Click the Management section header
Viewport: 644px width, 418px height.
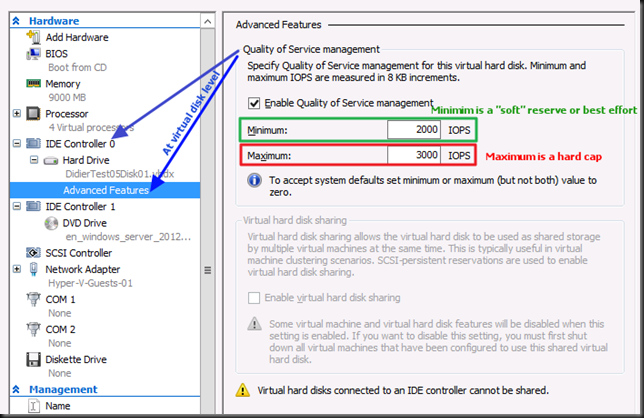(63, 389)
